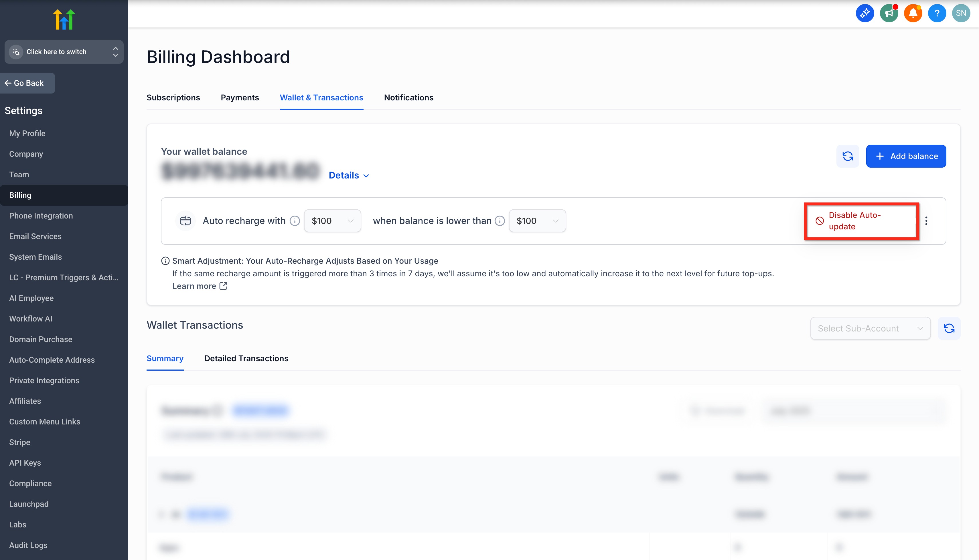Open the auto recharge amount dropdown
This screenshot has width=979, height=560.
[x=332, y=221]
